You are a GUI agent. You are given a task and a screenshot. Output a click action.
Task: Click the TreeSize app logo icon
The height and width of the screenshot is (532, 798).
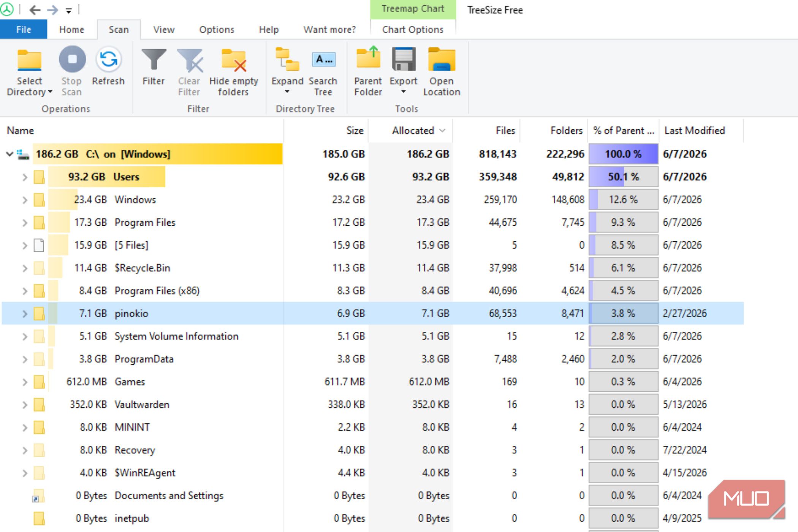tap(6, 9)
